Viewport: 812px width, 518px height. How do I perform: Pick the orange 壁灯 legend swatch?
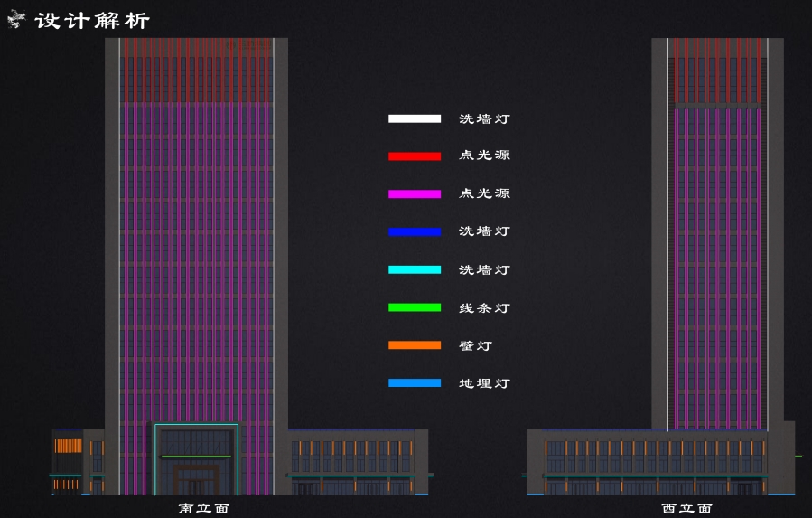tap(415, 345)
